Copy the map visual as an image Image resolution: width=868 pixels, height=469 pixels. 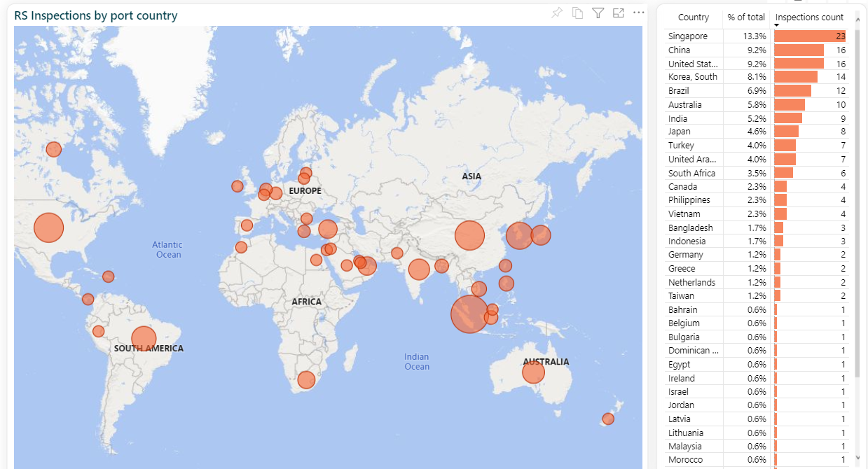click(x=577, y=13)
